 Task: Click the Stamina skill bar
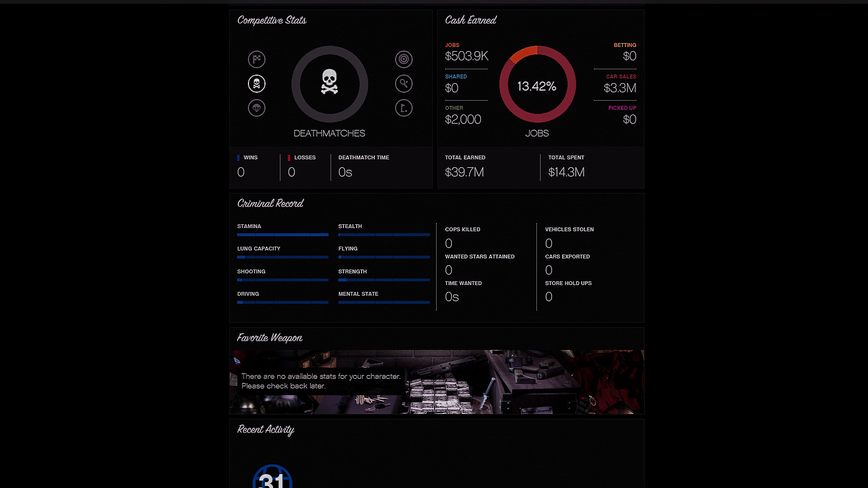pyautogui.click(x=283, y=234)
